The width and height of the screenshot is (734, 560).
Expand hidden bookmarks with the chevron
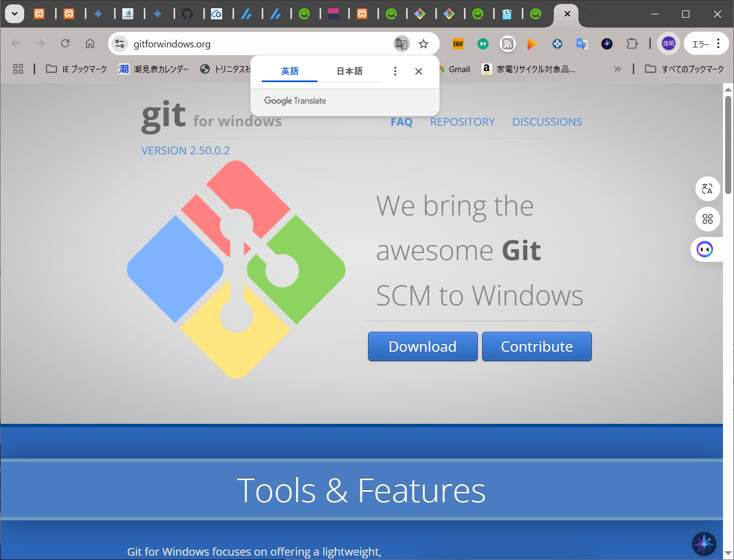tap(617, 69)
